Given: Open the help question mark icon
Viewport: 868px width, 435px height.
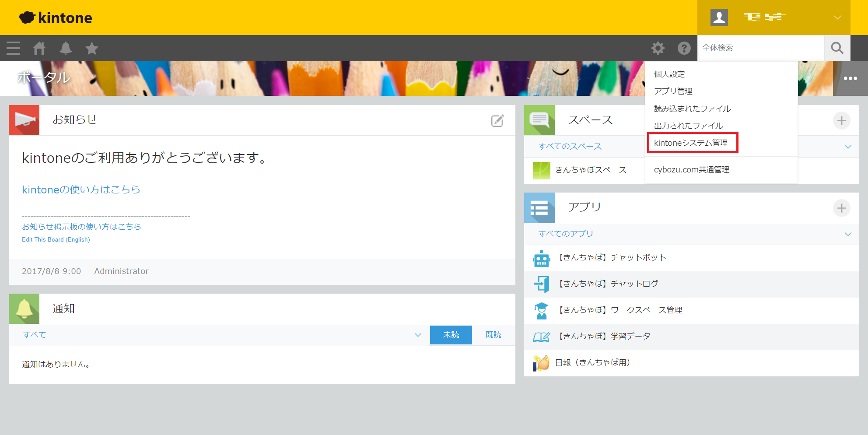Looking at the screenshot, I should [684, 48].
